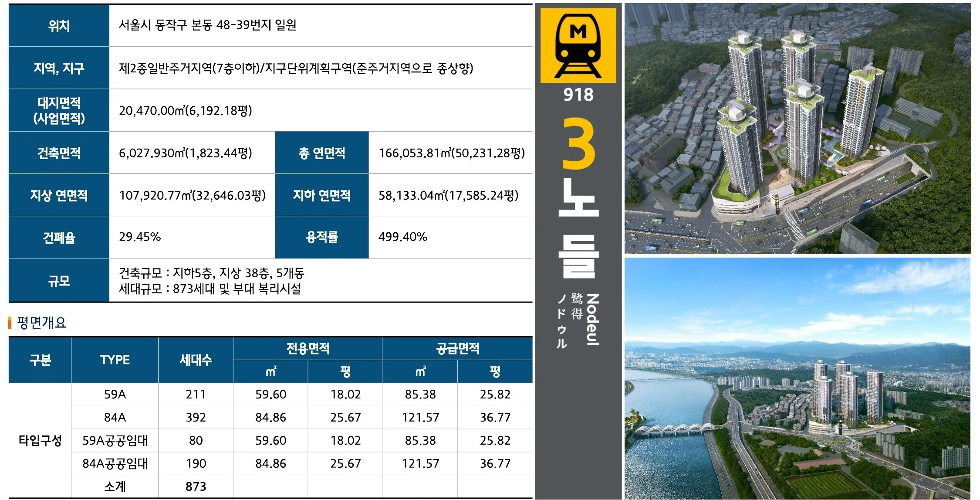
Task: Click the 타입구성 row label
Action: (x=40, y=440)
